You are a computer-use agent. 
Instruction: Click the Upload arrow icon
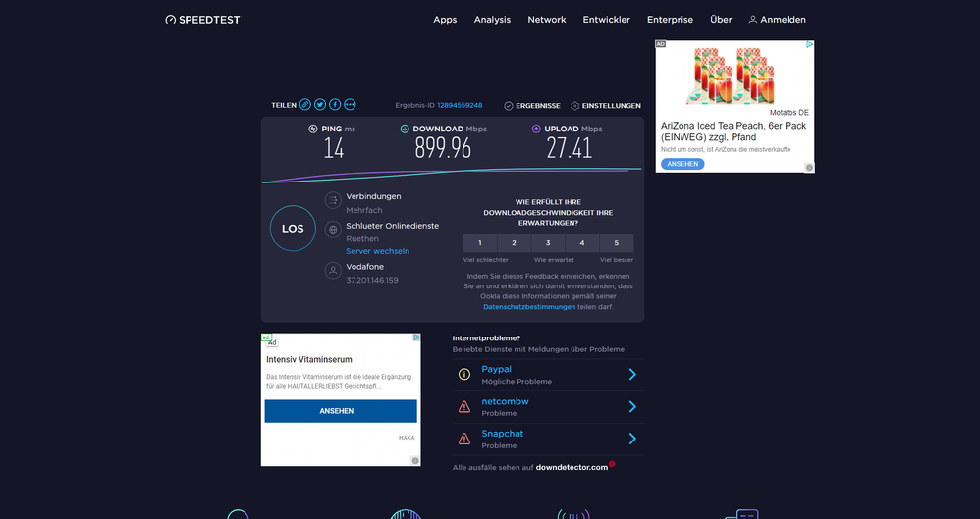(x=536, y=129)
